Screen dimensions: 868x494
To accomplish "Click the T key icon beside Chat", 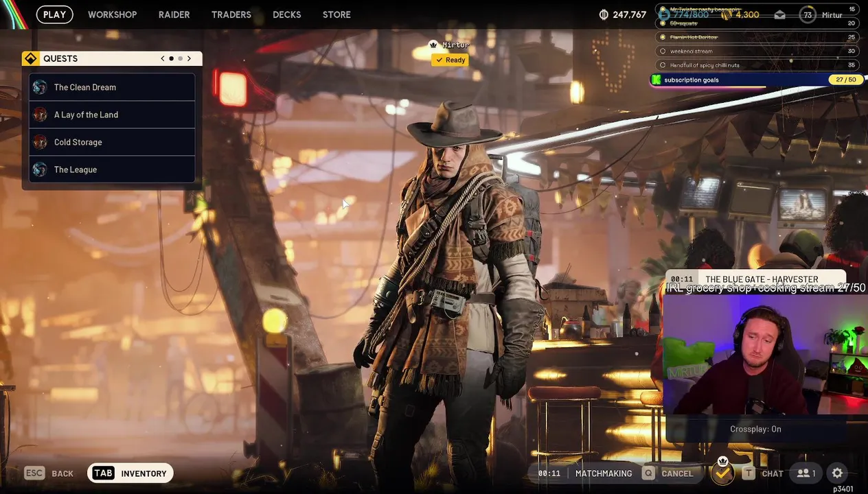I will [x=749, y=473].
